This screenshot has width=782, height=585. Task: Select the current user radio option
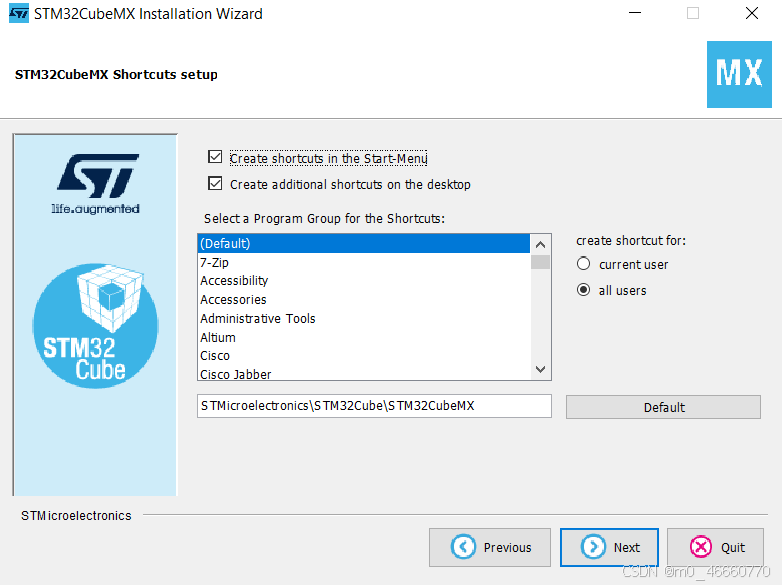coord(584,264)
